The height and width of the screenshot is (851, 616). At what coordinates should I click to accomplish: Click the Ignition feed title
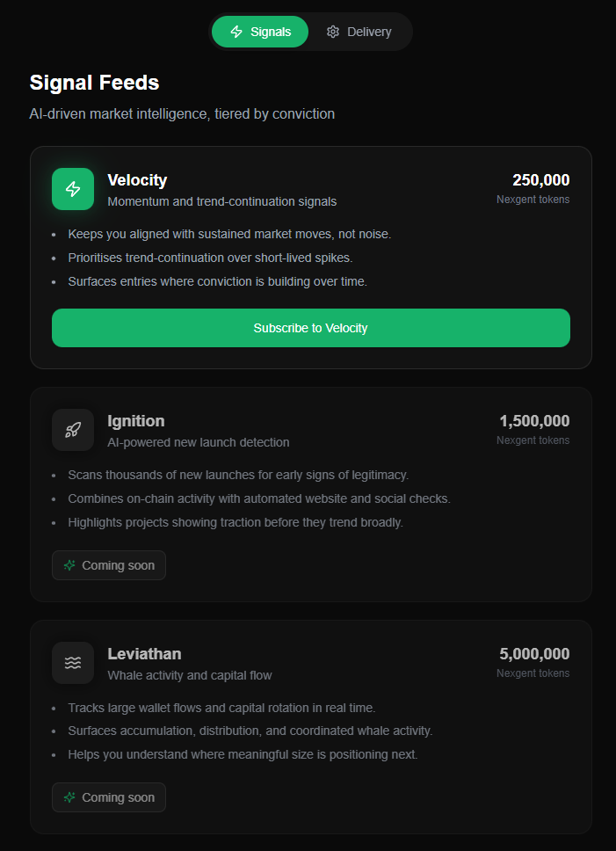[136, 421]
